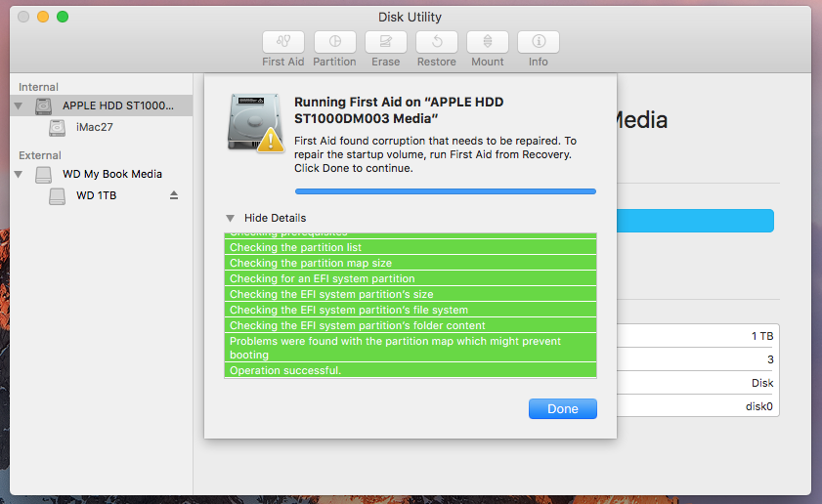Click 'Checking the partition list' log line
The image size is (822, 504).
[411, 247]
